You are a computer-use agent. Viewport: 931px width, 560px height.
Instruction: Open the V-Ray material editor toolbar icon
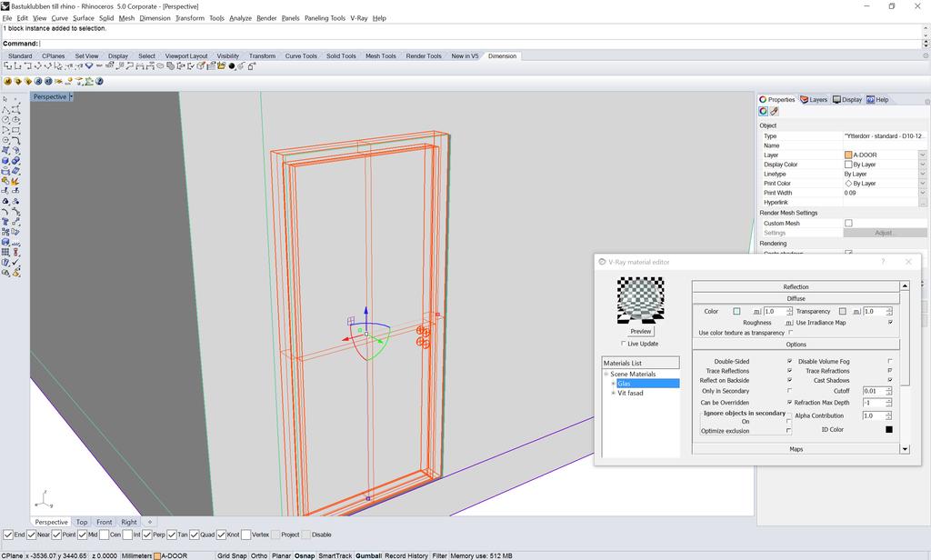tap(7, 81)
